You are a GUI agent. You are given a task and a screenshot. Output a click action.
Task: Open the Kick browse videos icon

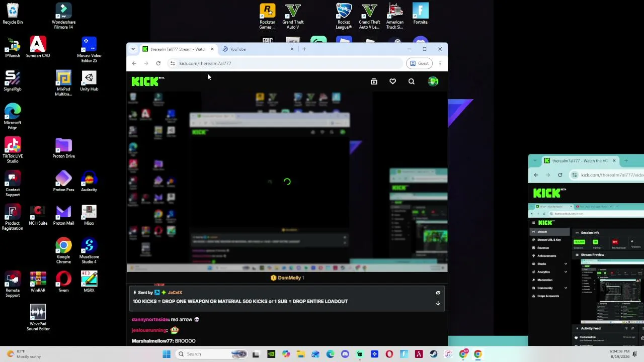pyautogui.click(x=374, y=81)
